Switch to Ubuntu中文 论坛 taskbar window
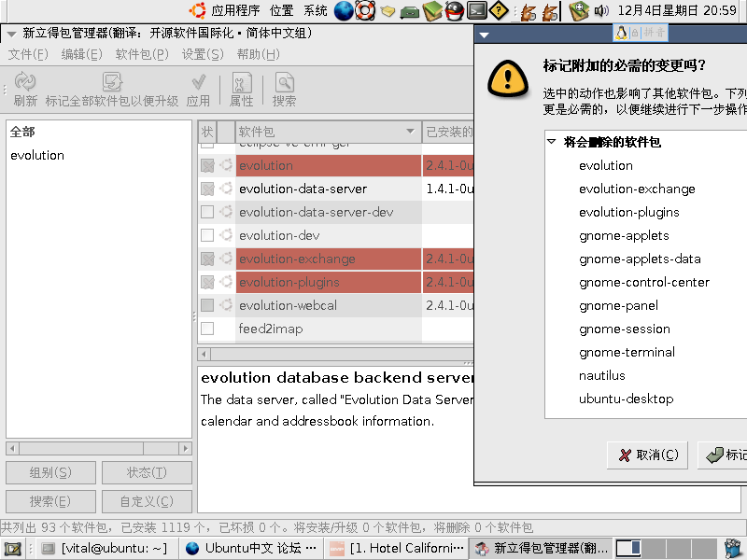Image resolution: width=747 pixels, height=560 pixels. click(x=250, y=549)
